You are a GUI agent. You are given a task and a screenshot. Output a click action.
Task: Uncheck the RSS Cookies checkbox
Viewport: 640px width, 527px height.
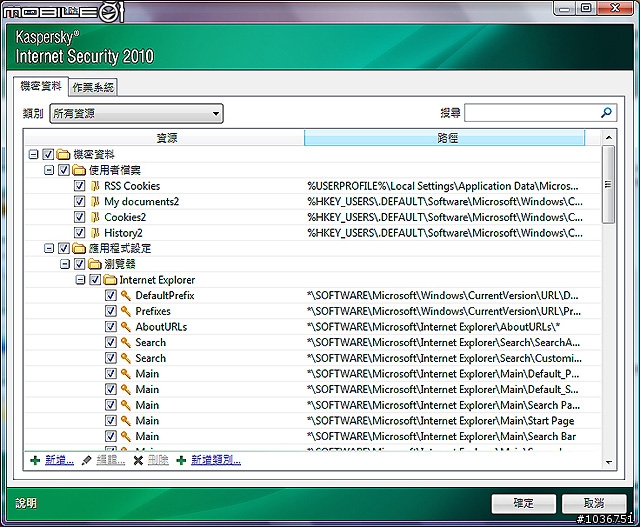pyautogui.click(x=80, y=186)
